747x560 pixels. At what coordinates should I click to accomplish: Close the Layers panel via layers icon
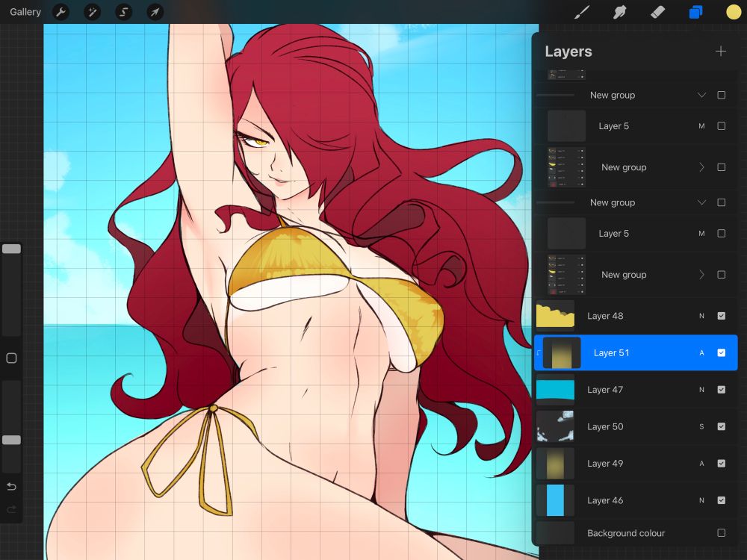[695, 12]
